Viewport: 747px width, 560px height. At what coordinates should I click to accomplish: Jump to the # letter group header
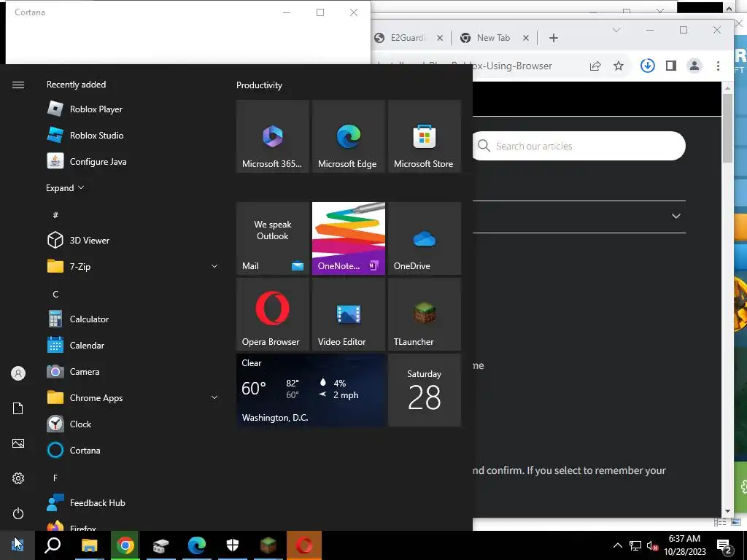point(55,215)
